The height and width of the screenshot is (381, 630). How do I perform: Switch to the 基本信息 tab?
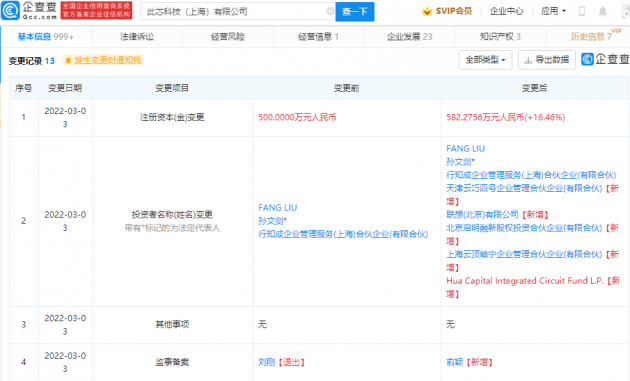(46, 37)
